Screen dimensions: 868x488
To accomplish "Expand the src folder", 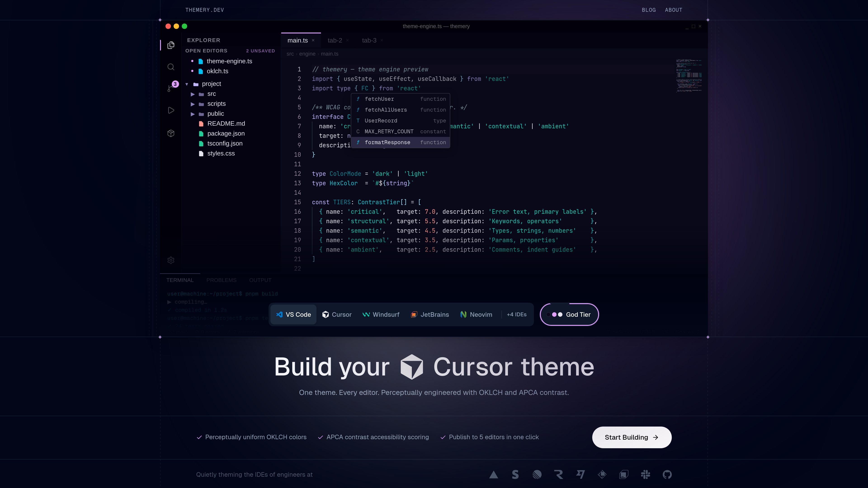I will 193,94.
